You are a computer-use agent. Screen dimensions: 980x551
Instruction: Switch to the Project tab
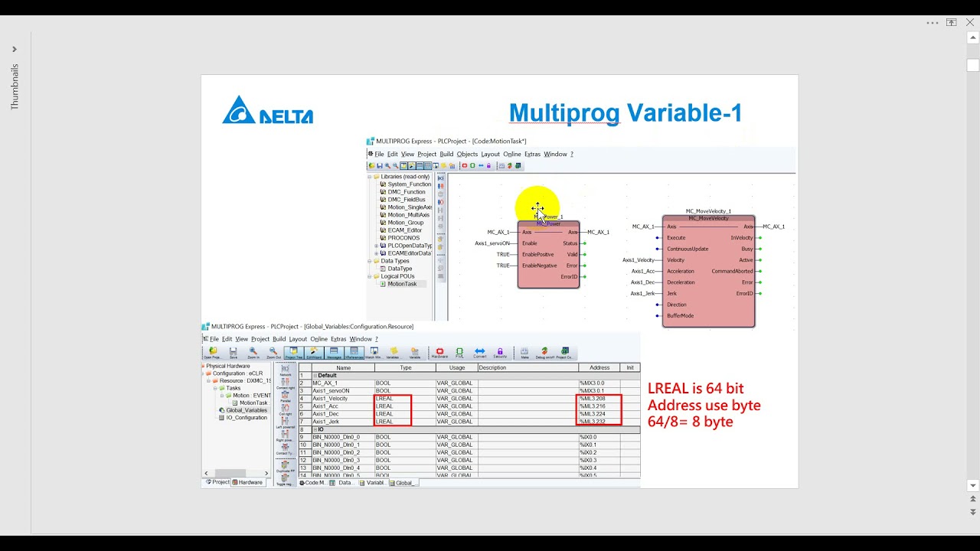click(x=218, y=482)
